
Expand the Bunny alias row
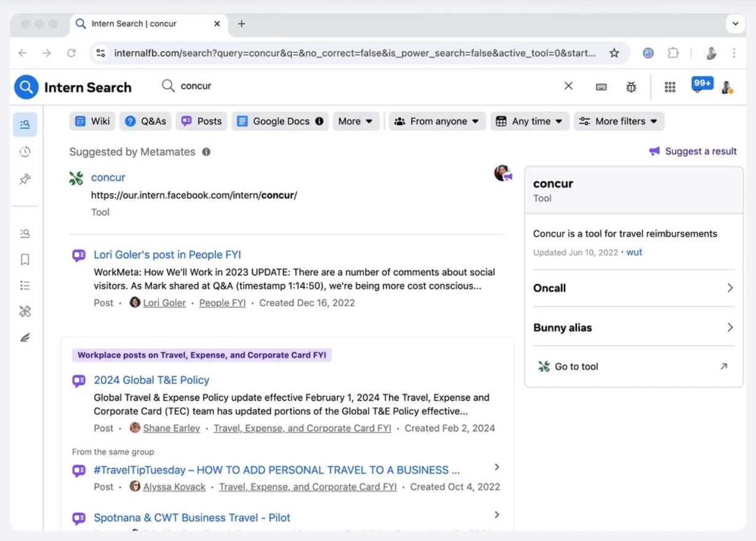634,328
